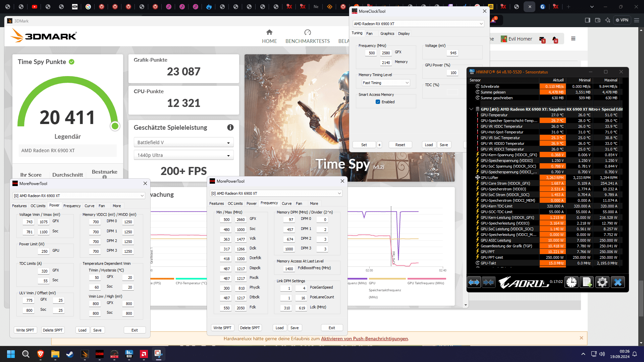Collapse the GPU [#0] sensor group
644x362 pixels.
(x=471, y=109)
